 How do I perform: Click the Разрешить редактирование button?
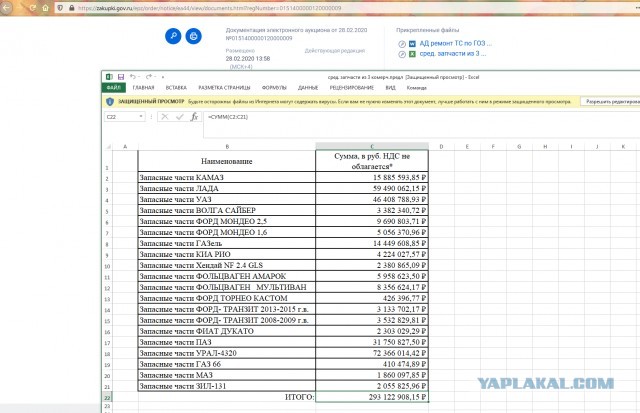611,101
